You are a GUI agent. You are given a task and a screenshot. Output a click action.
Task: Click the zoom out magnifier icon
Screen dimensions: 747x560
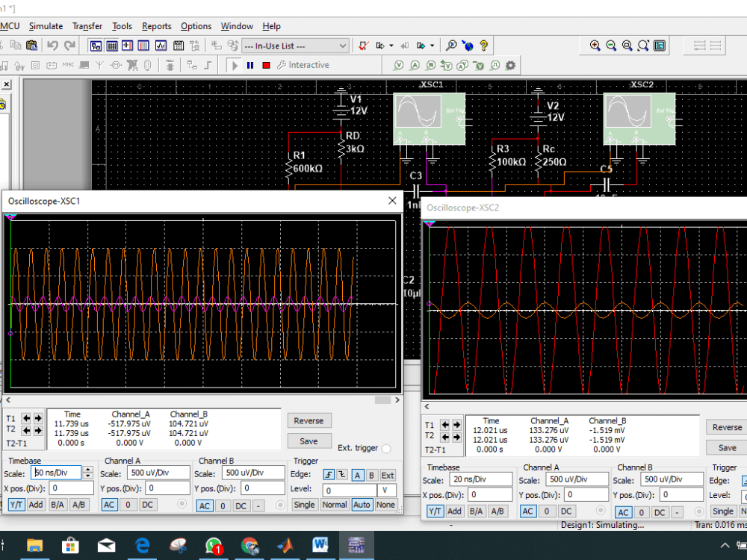[x=611, y=46]
